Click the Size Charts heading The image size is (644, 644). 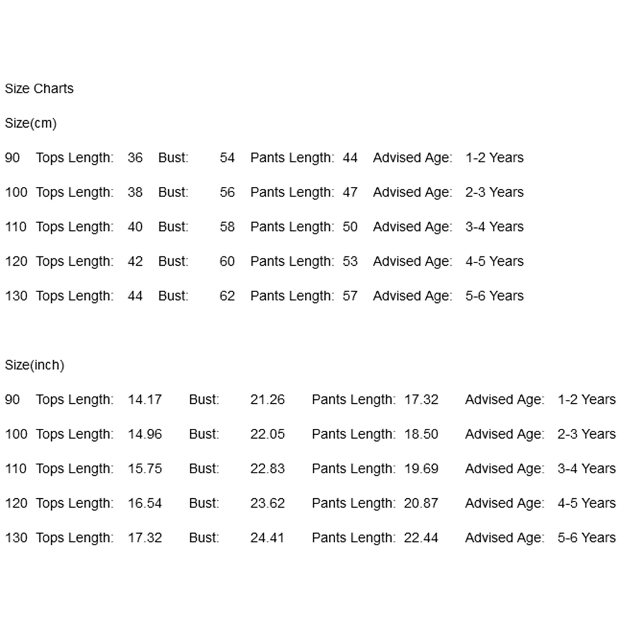(x=39, y=89)
